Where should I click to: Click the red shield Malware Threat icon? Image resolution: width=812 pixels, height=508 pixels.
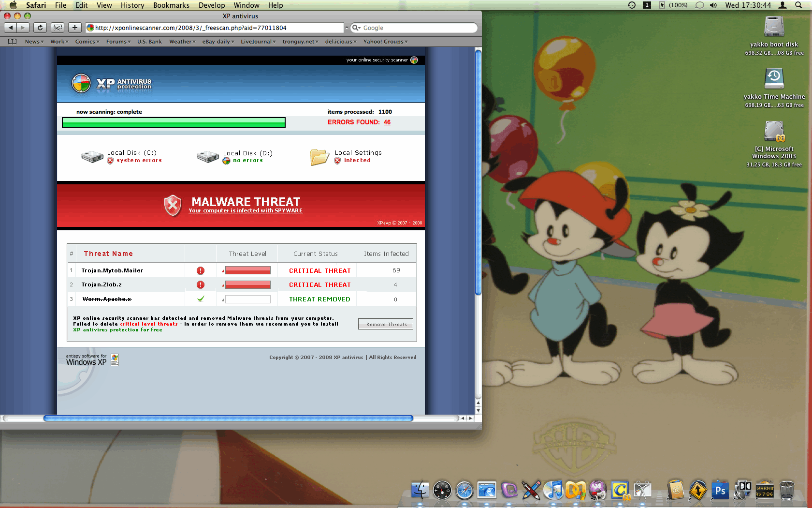[173, 206]
